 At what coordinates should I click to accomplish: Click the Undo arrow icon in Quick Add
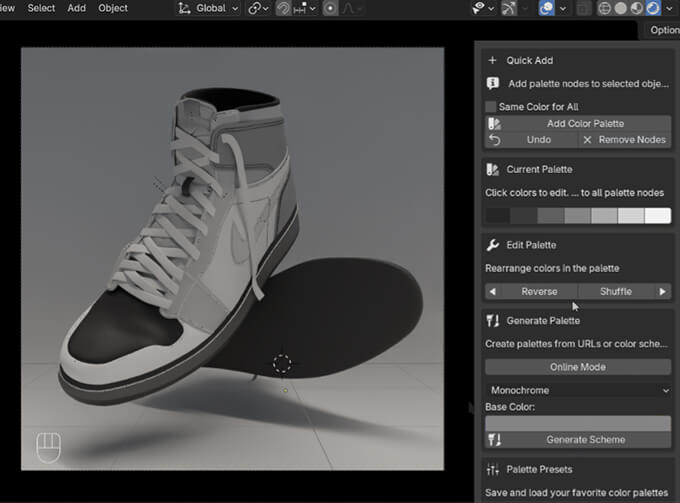point(494,140)
